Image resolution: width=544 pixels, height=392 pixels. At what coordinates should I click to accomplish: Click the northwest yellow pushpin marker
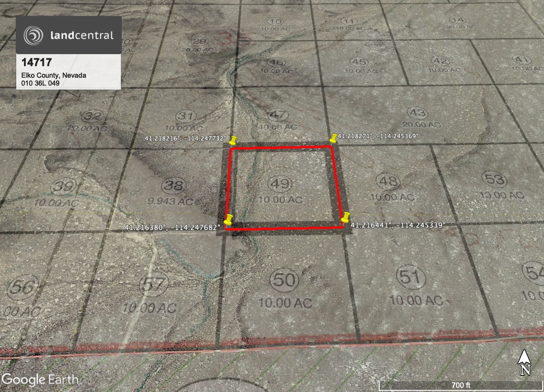pyautogui.click(x=233, y=140)
